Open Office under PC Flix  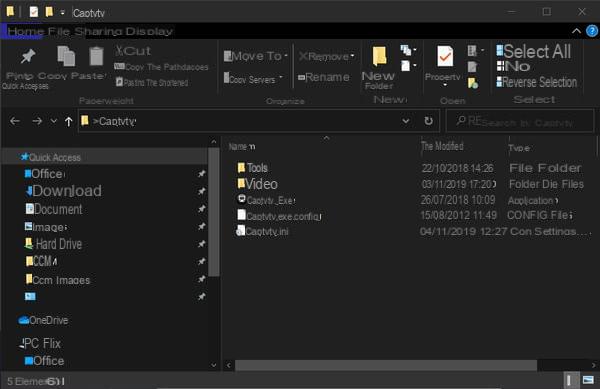click(44, 361)
